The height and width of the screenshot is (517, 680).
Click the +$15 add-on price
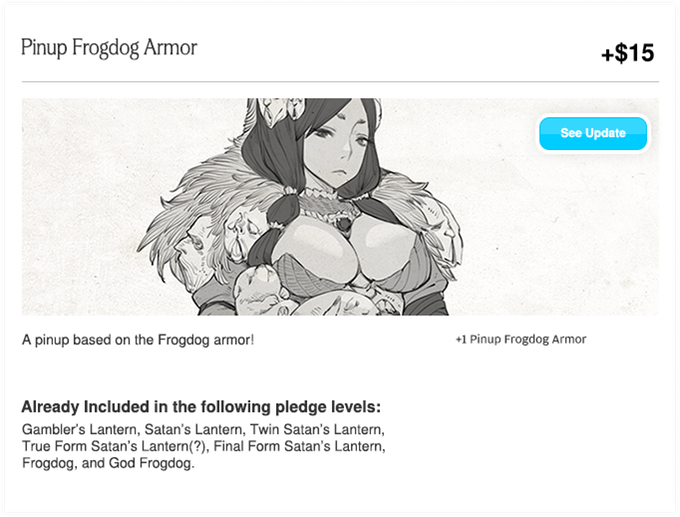pyautogui.click(x=627, y=53)
